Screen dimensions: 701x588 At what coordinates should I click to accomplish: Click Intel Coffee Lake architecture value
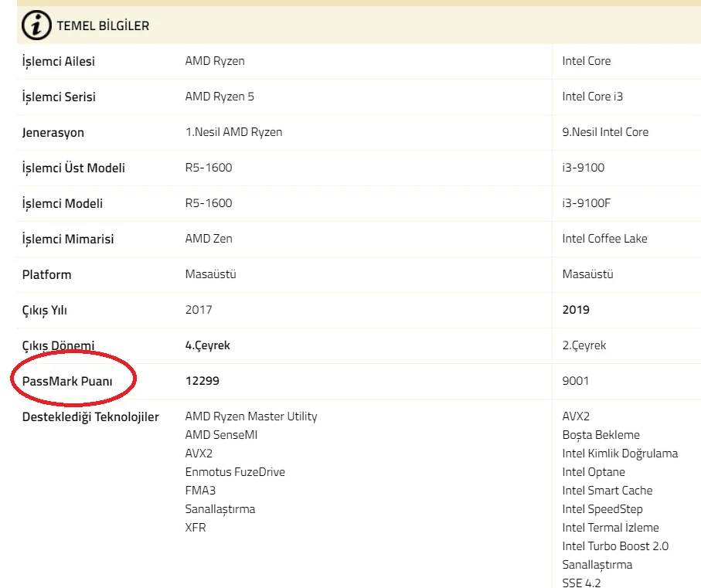click(605, 239)
